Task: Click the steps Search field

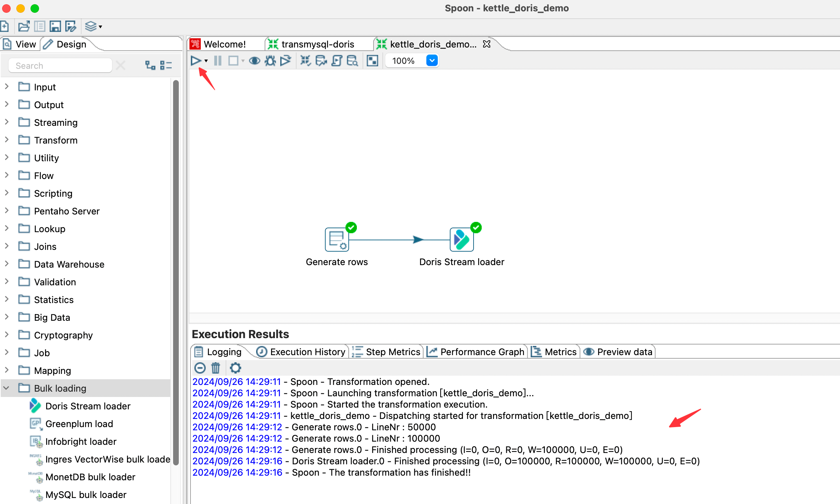Action: pyautogui.click(x=60, y=66)
